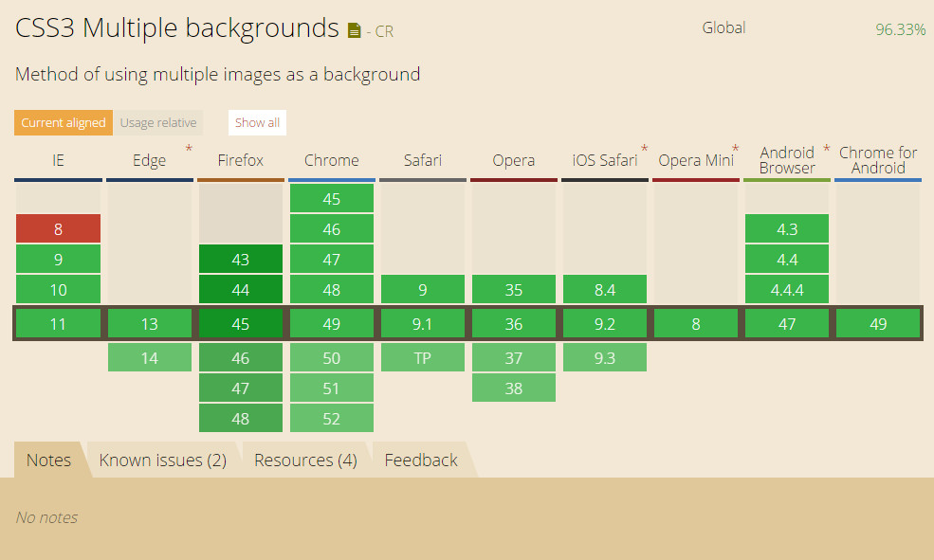Image resolution: width=934 pixels, height=560 pixels.
Task: Select the Opera Mini 8 cell
Action: 696,323
